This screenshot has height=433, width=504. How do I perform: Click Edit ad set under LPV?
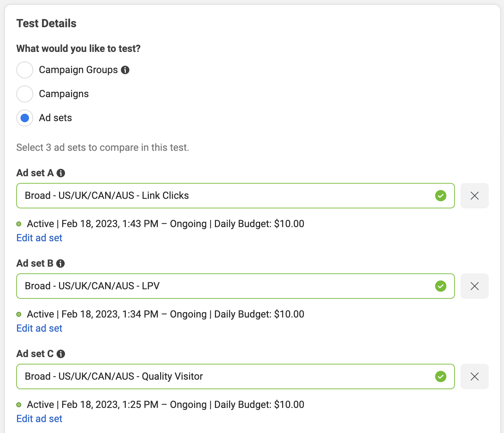tap(39, 328)
